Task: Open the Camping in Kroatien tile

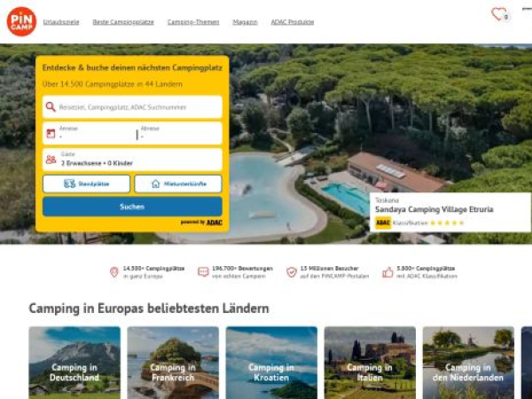Action: (271, 363)
